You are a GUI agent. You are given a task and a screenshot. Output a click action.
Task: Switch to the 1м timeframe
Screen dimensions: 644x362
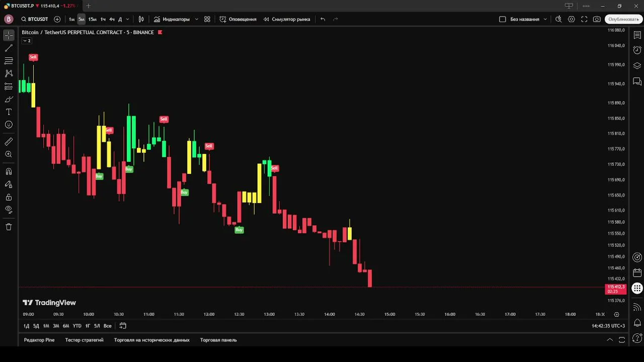(x=71, y=19)
